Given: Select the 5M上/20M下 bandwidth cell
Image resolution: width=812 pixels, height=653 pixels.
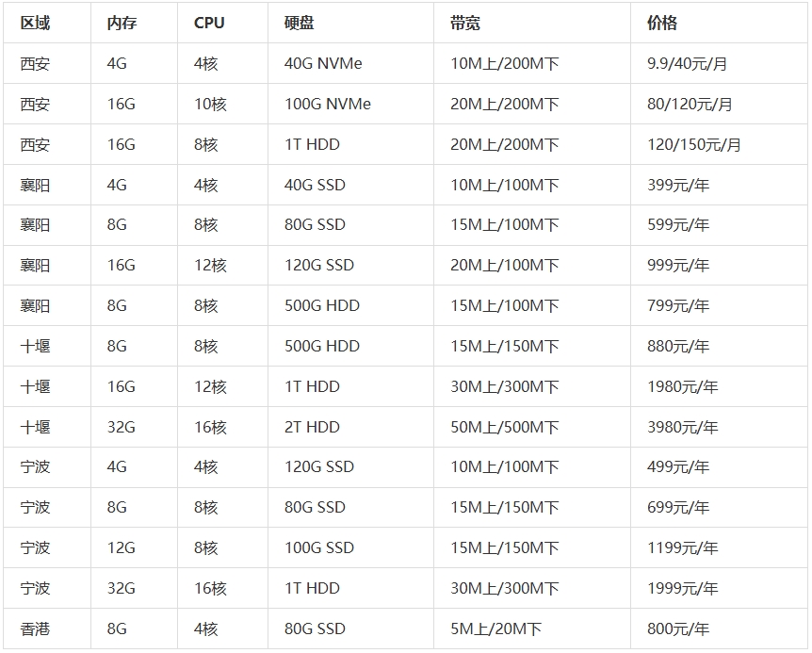Looking at the screenshot, I should click(x=495, y=629).
